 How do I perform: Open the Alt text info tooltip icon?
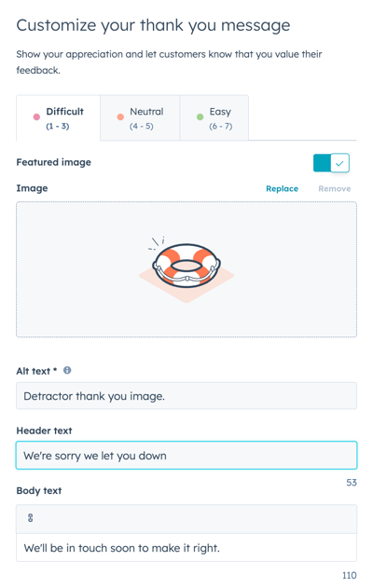pos(67,371)
